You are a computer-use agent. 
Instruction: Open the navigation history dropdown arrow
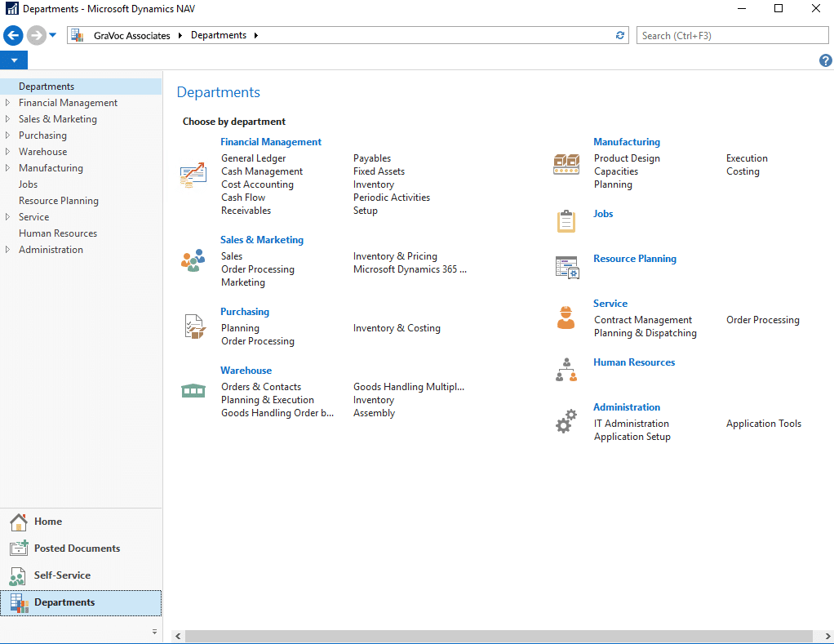pyautogui.click(x=53, y=35)
